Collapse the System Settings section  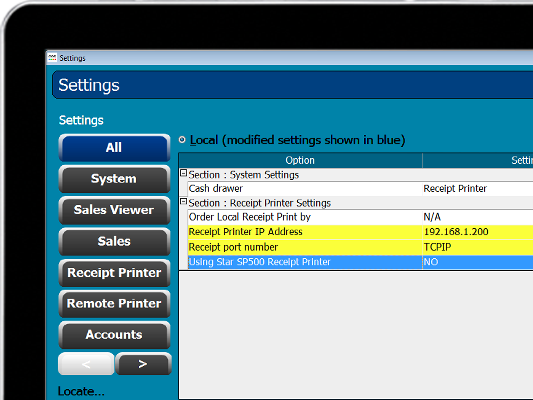[184, 173]
